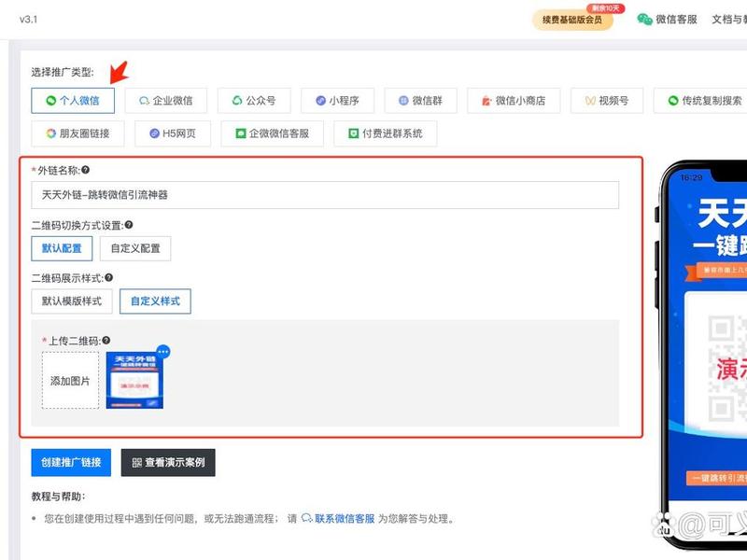The height and width of the screenshot is (560, 747).
Task: Choose the 公众号 promotion type
Action: point(254,101)
